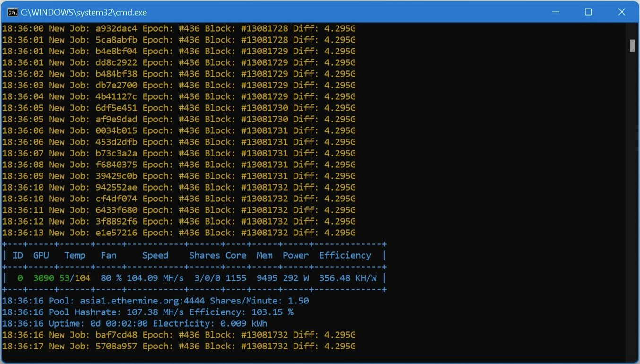The height and width of the screenshot is (364, 640).
Task: Click job ID baf7cd48
Action: coord(116,335)
